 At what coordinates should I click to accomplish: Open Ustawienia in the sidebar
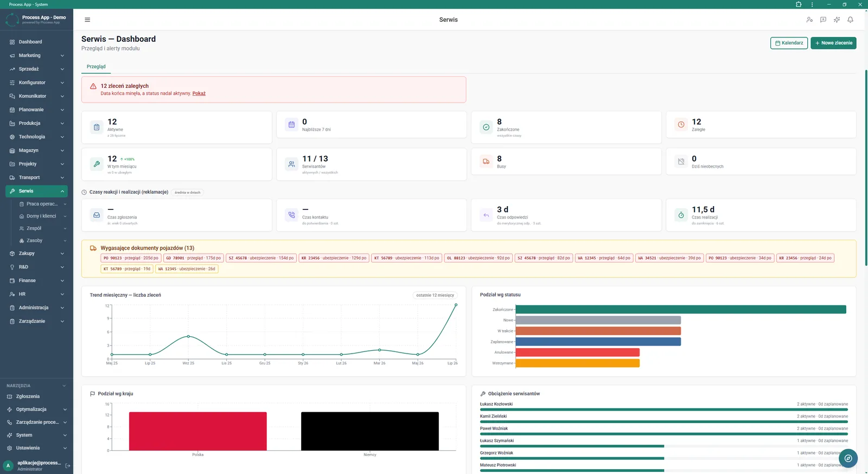pyautogui.click(x=36, y=448)
